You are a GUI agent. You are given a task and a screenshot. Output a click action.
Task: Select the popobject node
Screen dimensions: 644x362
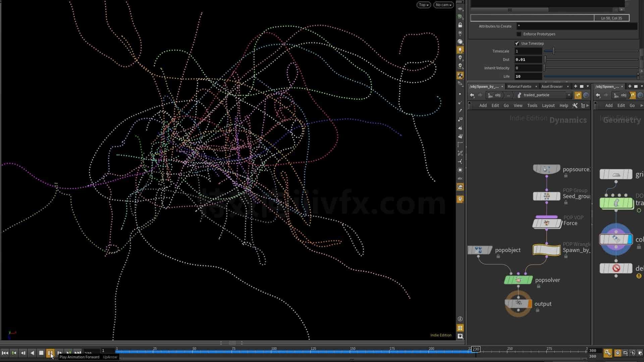click(479, 250)
